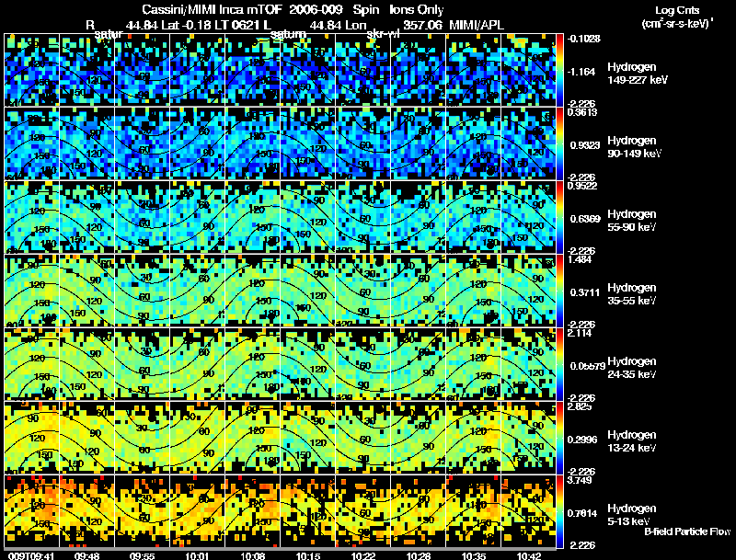Image resolution: width=736 pixels, height=560 pixels.
Task: Click the colorbar beside Hydrogen 90-149 keV row
Action: pyautogui.click(x=559, y=143)
